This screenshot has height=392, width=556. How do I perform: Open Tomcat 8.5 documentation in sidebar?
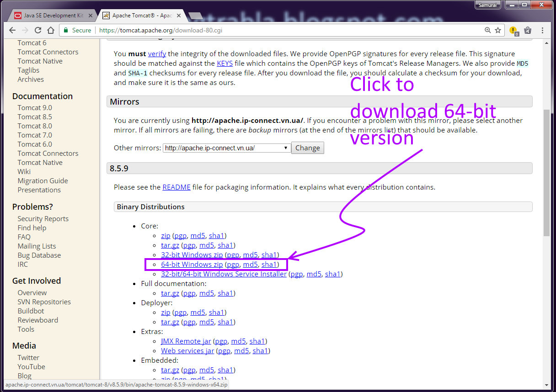pos(35,117)
